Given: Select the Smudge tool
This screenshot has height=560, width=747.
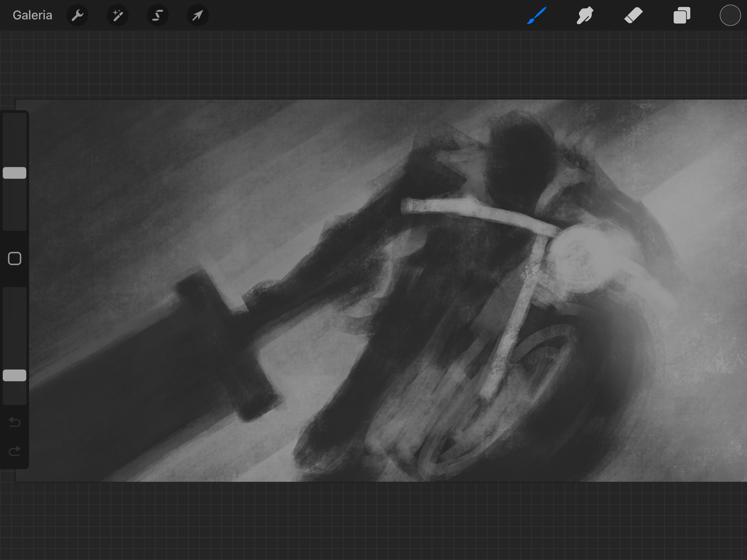Looking at the screenshot, I should click(x=585, y=15).
